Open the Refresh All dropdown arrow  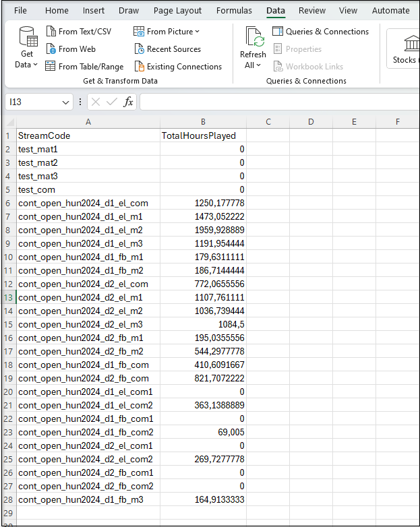pos(259,65)
